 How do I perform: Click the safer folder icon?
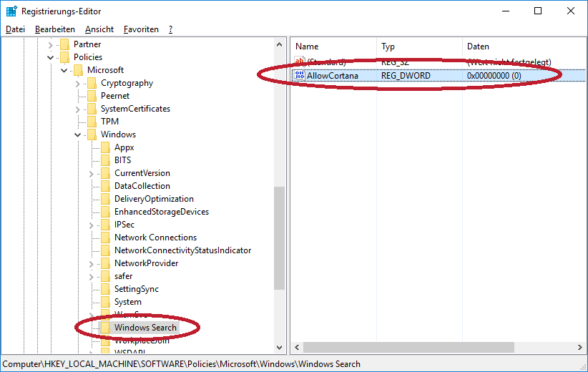[x=105, y=276]
